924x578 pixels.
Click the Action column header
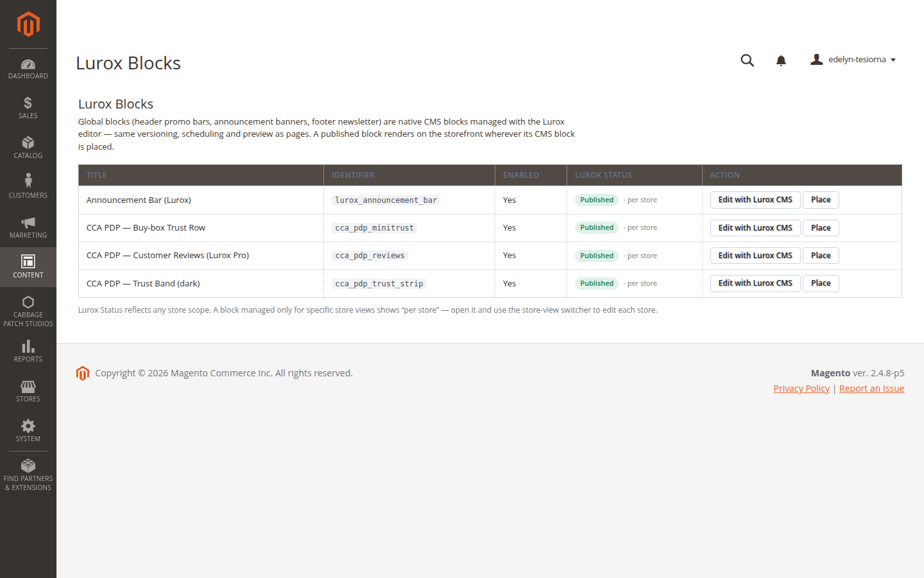pos(801,175)
